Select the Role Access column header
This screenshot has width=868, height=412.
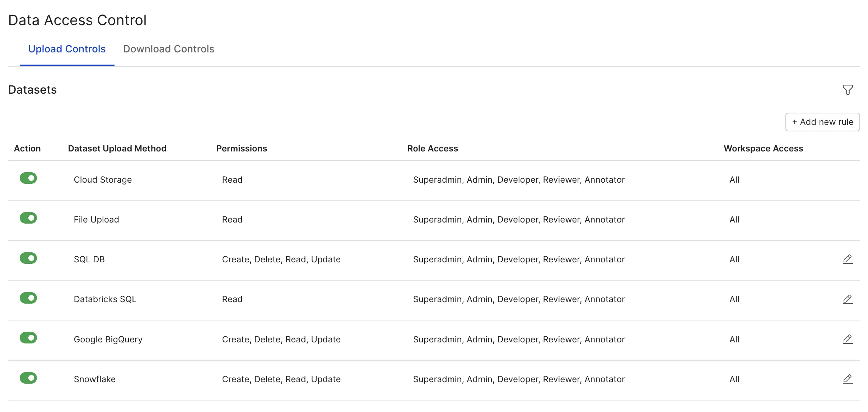point(433,149)
